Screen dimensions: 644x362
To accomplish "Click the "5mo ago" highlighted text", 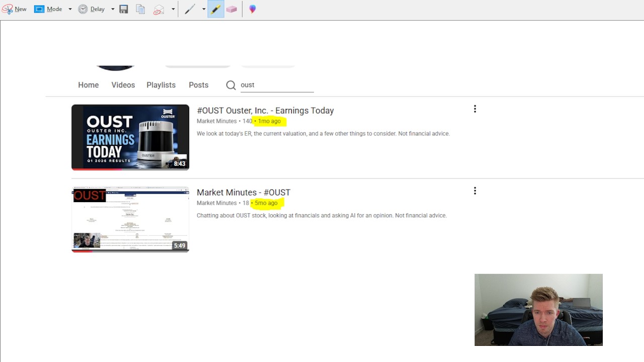I will pyautogui.click(x=266, y=203).
